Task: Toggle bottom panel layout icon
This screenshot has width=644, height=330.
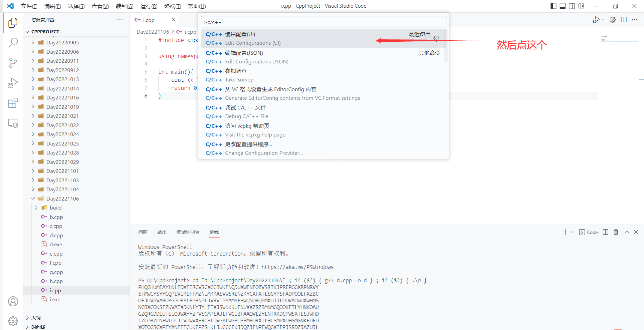Action: tap(563, 6)
